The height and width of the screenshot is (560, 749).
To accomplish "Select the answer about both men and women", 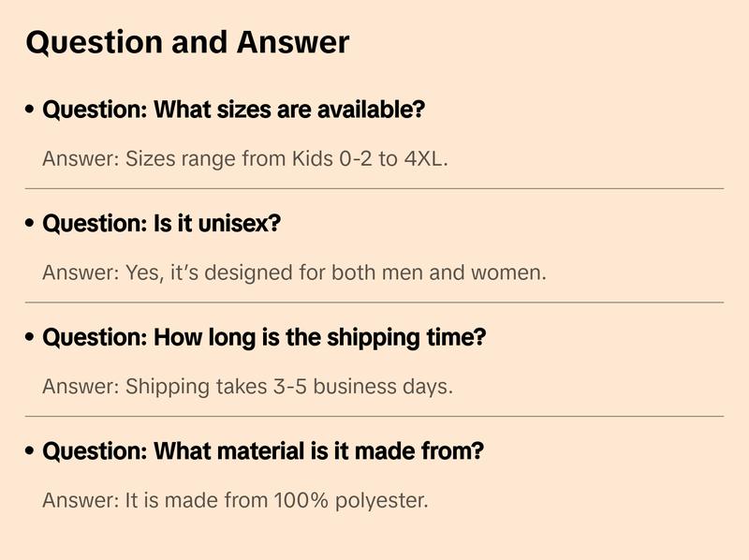I will (294, 273).
